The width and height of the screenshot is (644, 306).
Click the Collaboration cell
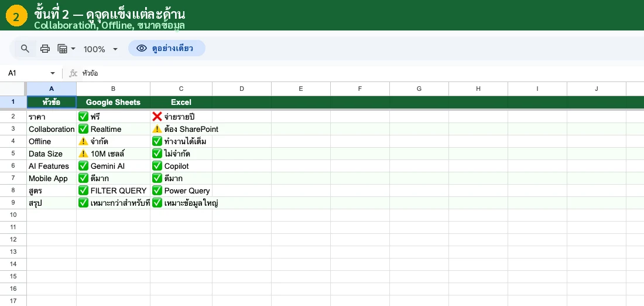tap(52, 129)
